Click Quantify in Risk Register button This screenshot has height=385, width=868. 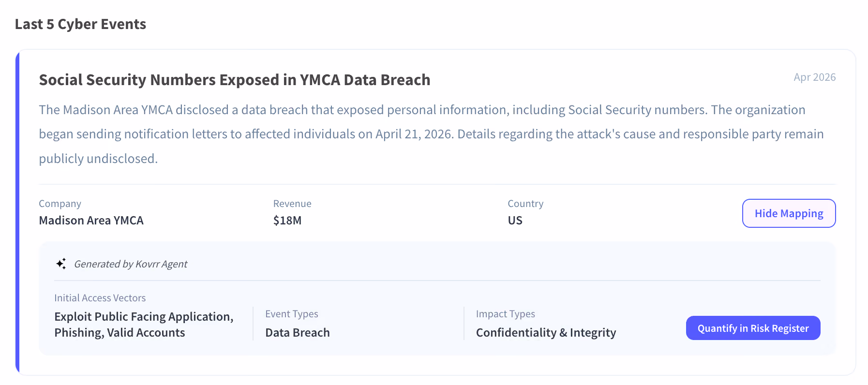(x=753, y=328)
